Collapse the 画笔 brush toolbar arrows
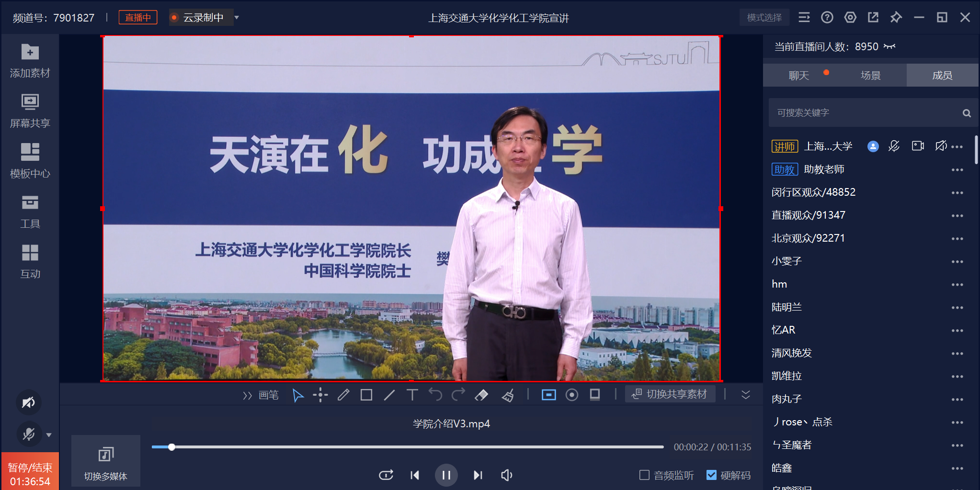Image resolution: width=980 pixels, height=490 pixels. point(247,395)
